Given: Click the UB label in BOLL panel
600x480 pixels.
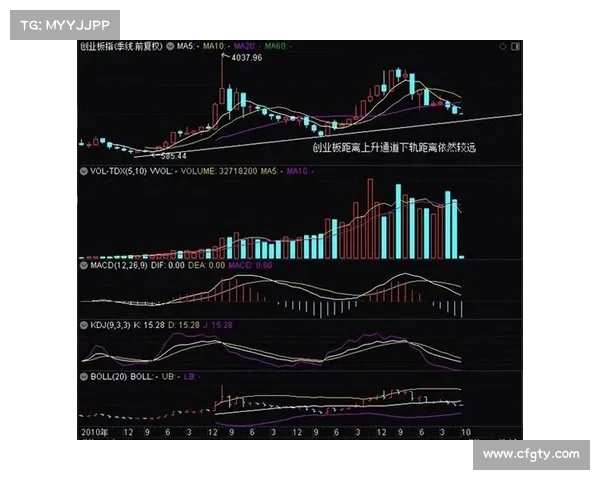Looking at the screenshot, I should pos(171,377).
